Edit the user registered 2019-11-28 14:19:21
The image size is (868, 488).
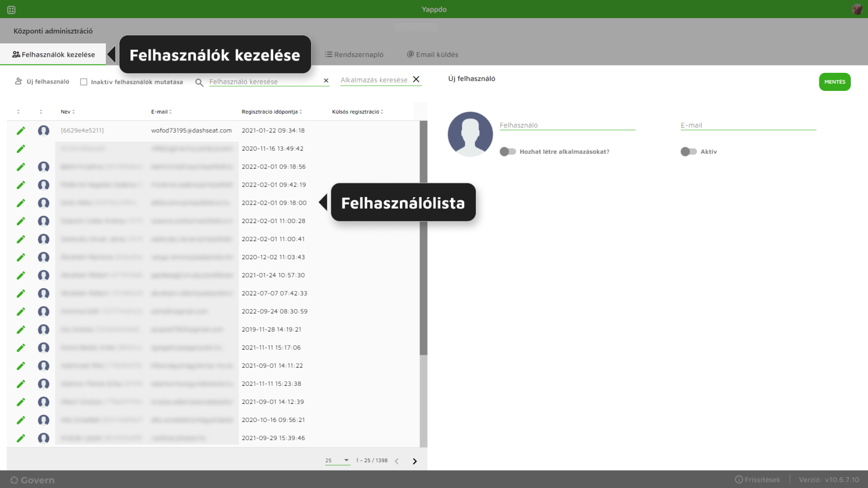click(x=21, y=329)
